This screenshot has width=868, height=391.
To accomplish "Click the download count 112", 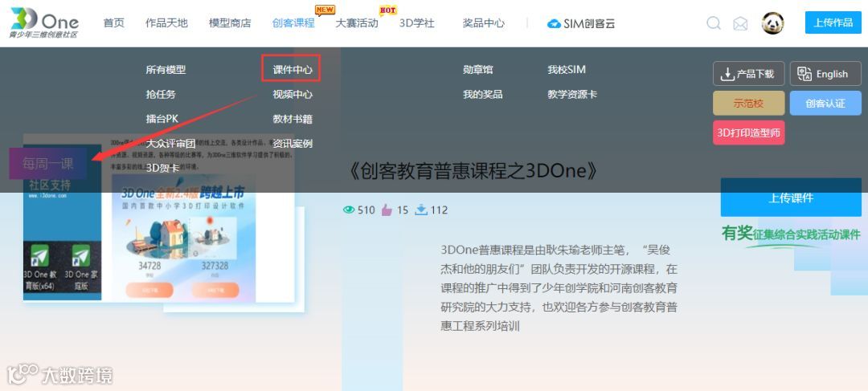I will (439, 210).
